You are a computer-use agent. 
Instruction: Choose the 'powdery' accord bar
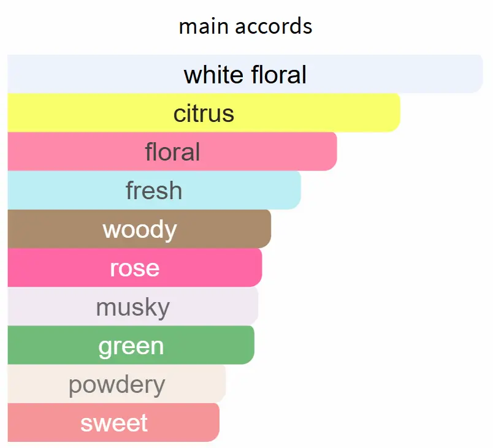117,384
